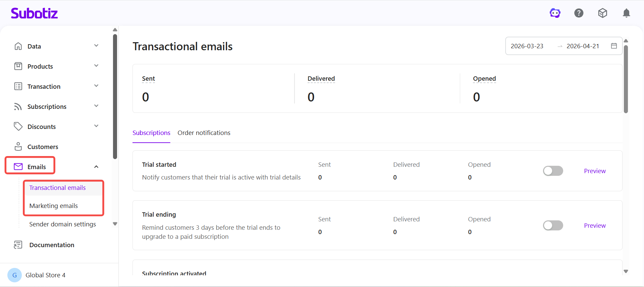
Task: Switch to the Order notifications tab
Action: point(204,133)
